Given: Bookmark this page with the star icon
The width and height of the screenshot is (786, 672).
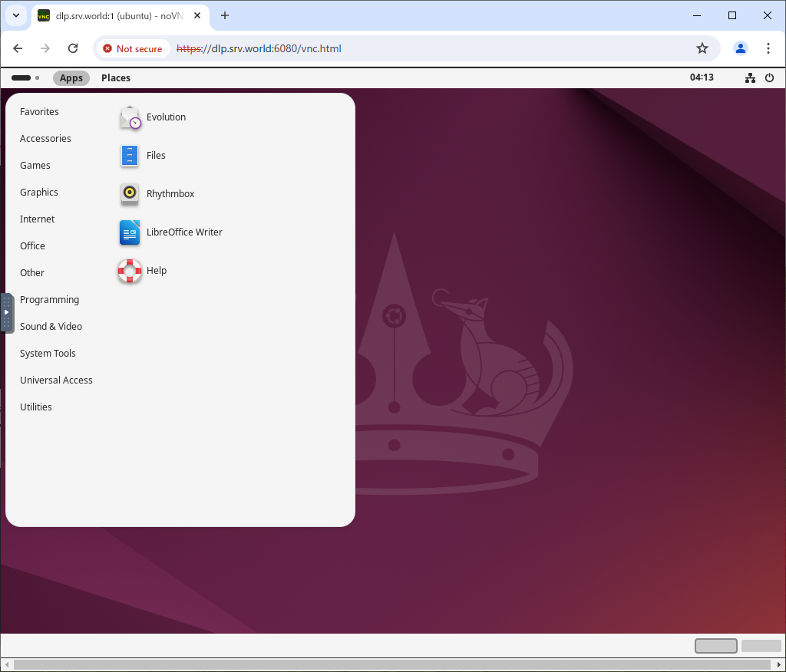Looking at the screenshot, I should tap(702, 48).
